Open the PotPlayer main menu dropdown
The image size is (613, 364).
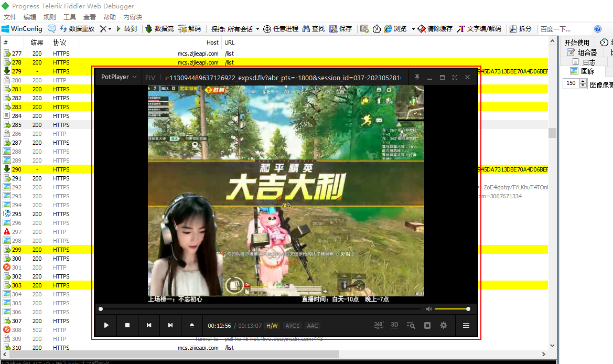coord(119,77)
